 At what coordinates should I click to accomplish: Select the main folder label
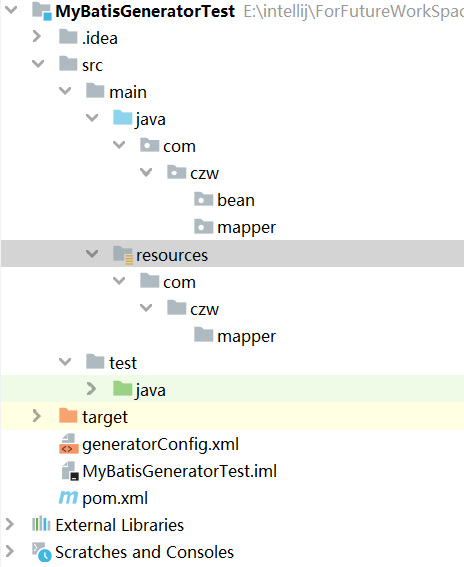tap(128, 92)
